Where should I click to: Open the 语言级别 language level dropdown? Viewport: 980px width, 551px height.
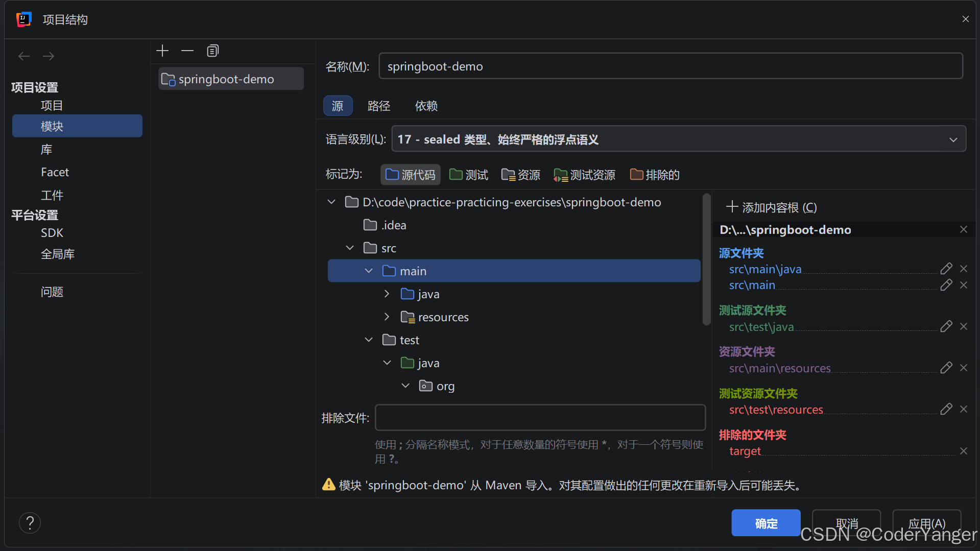pos(678,139)
